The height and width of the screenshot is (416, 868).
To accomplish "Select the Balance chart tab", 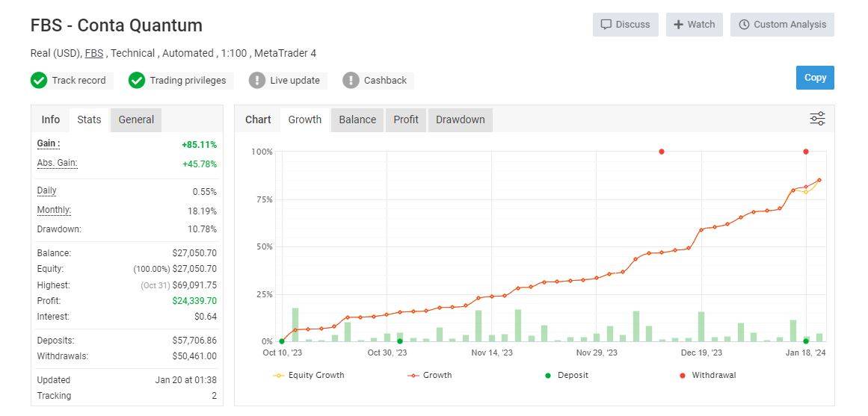I will coord(357,119).
